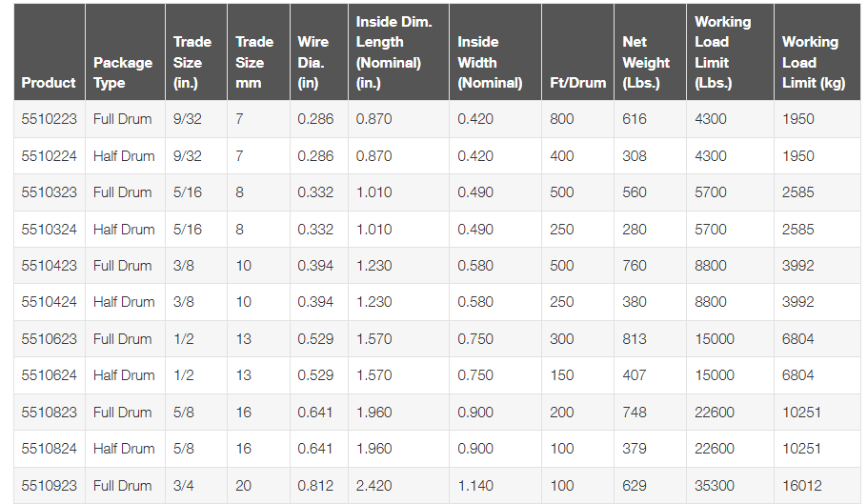Select product number 5510923
Image resolution: width=867 pixels, height=504 pixels.
49,486
